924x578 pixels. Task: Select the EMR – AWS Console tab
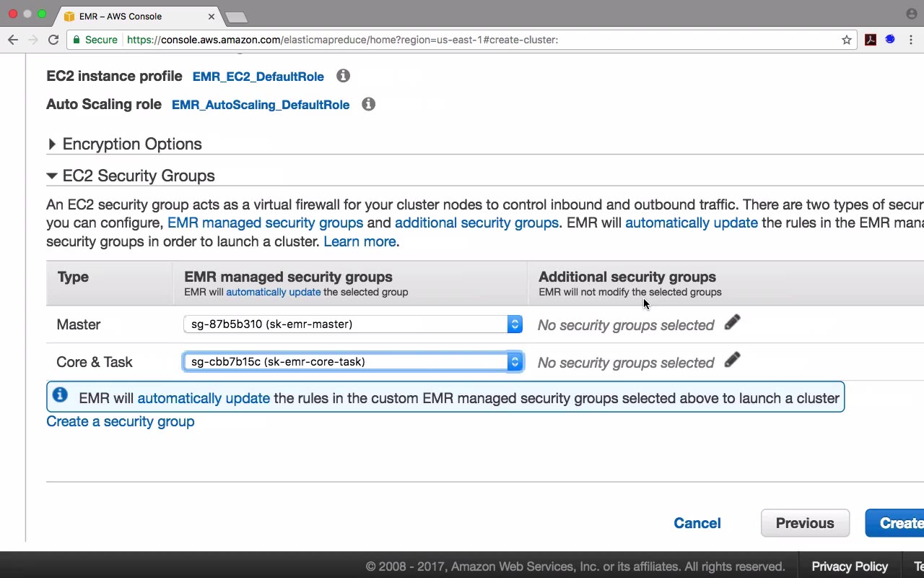tap(137, 16)
